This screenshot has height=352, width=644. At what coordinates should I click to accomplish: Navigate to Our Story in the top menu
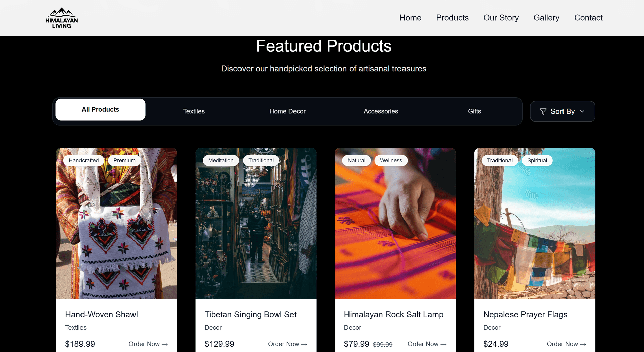[501, 18]
